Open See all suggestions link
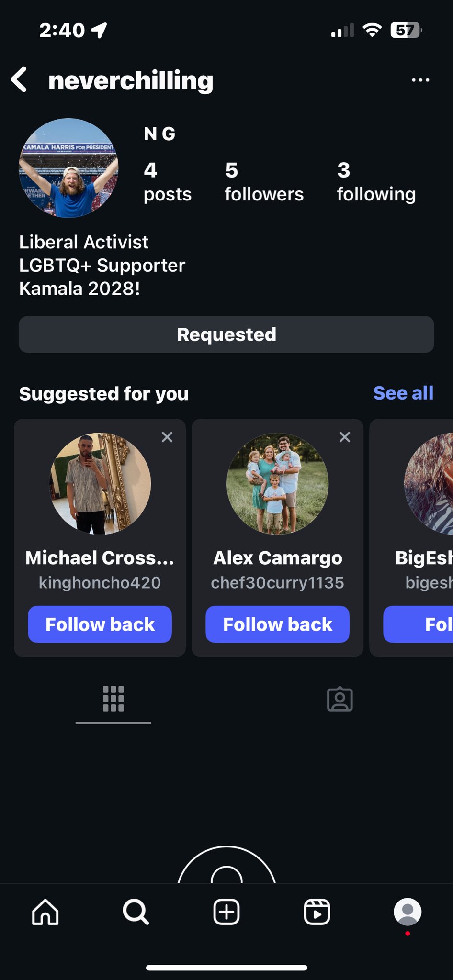Image resolution: width=453 pixels, height=980 pixels. [x=403, y=393]
